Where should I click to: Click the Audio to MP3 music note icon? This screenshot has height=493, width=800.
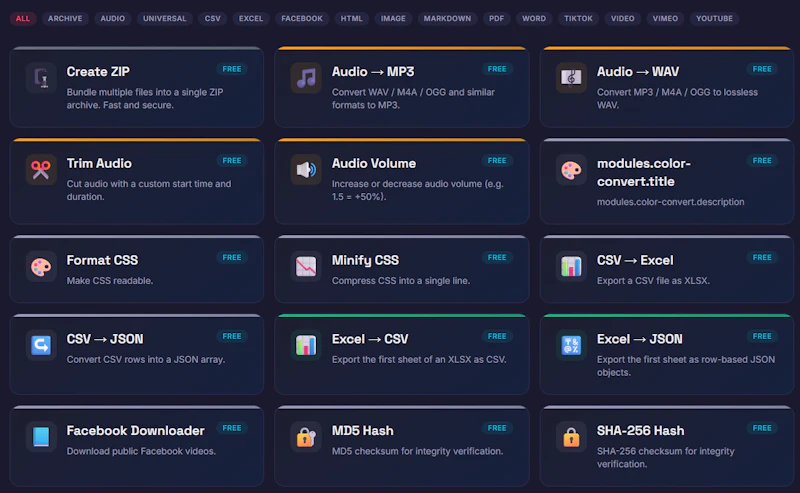pyautogui.click(x=306, y=78)
